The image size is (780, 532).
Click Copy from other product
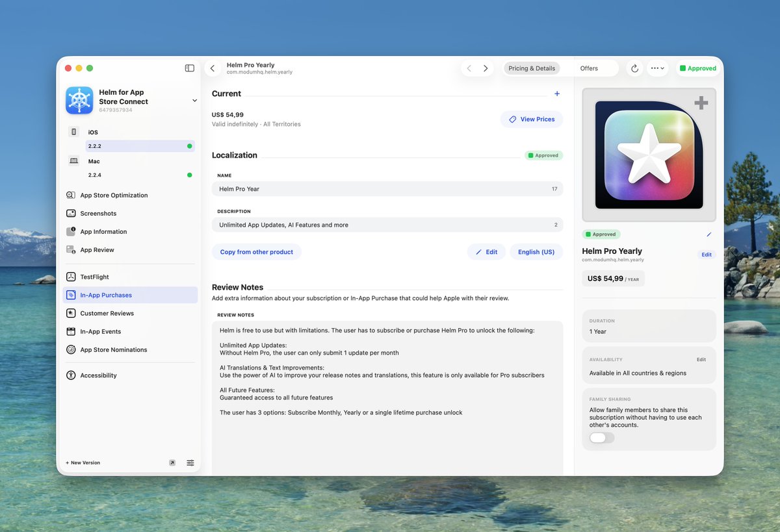[x=257, y=252]
